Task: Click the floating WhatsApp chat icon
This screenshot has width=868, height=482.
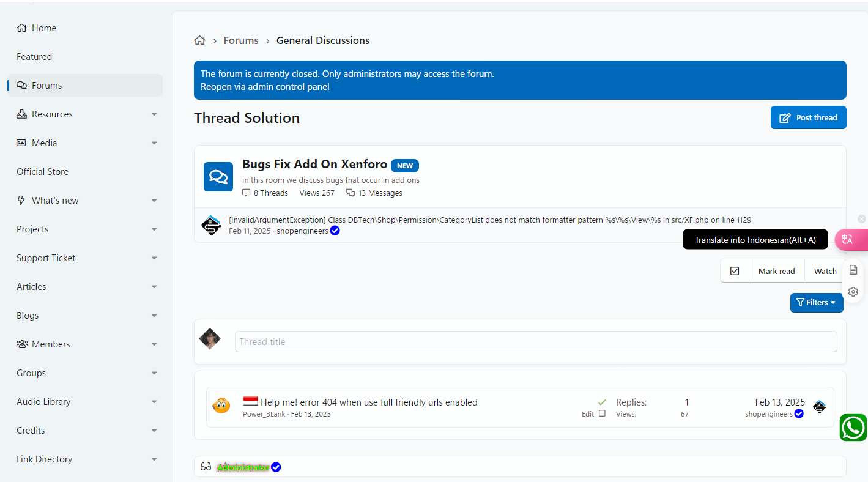Action: tap(853, 428)
